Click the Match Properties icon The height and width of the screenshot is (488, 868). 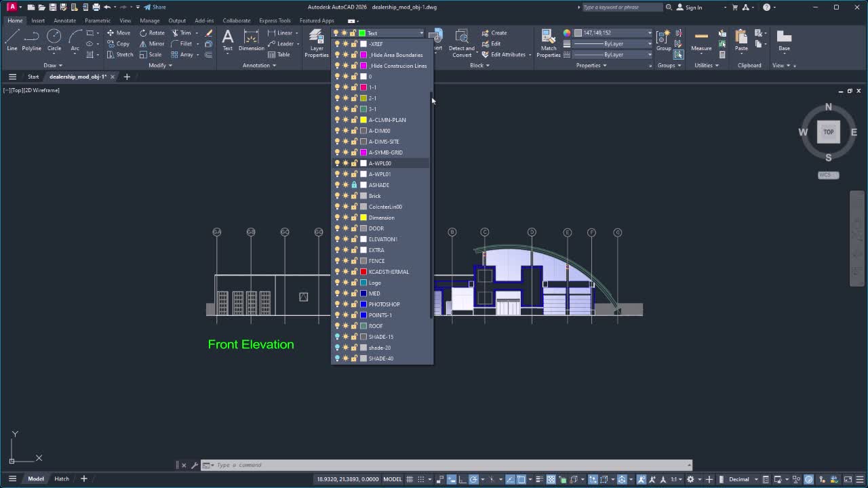(x=548, y=42)
